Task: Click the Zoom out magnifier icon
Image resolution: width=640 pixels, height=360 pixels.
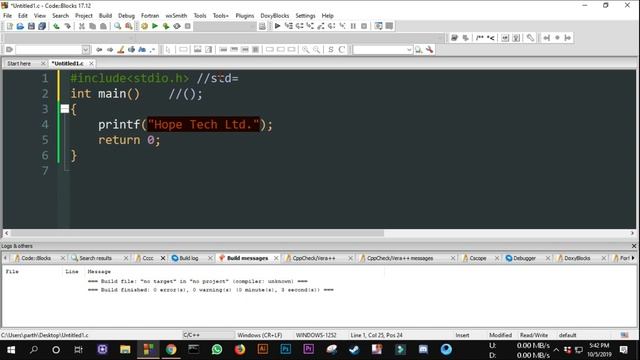Action: click(x=317, y=50)
